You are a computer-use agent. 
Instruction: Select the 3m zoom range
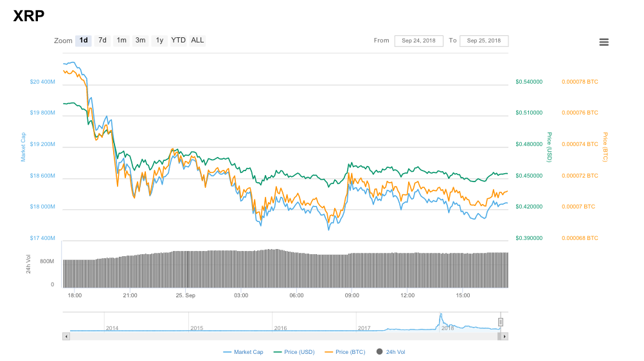141,41
